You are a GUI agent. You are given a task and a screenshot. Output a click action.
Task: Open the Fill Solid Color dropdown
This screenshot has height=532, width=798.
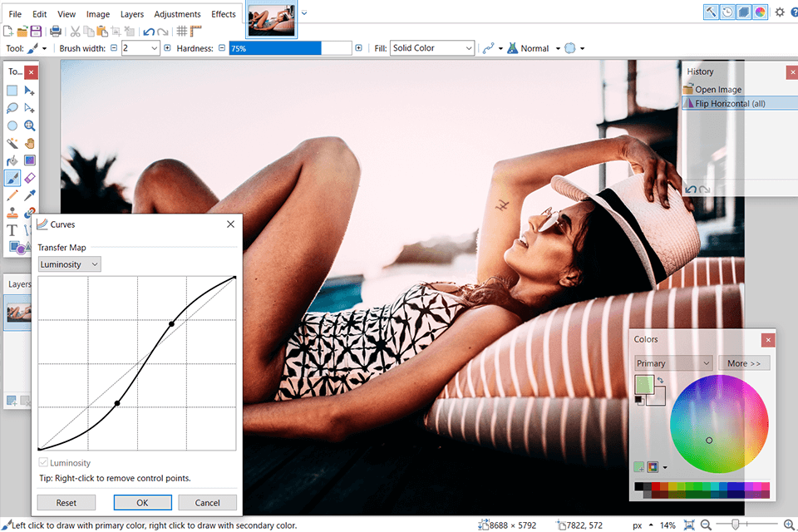point(432,48)
